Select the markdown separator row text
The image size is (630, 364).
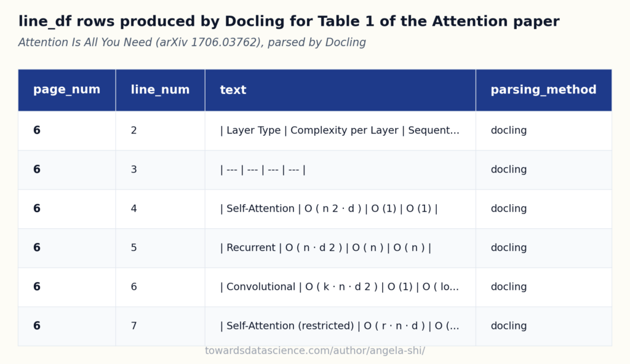point(263,170)
